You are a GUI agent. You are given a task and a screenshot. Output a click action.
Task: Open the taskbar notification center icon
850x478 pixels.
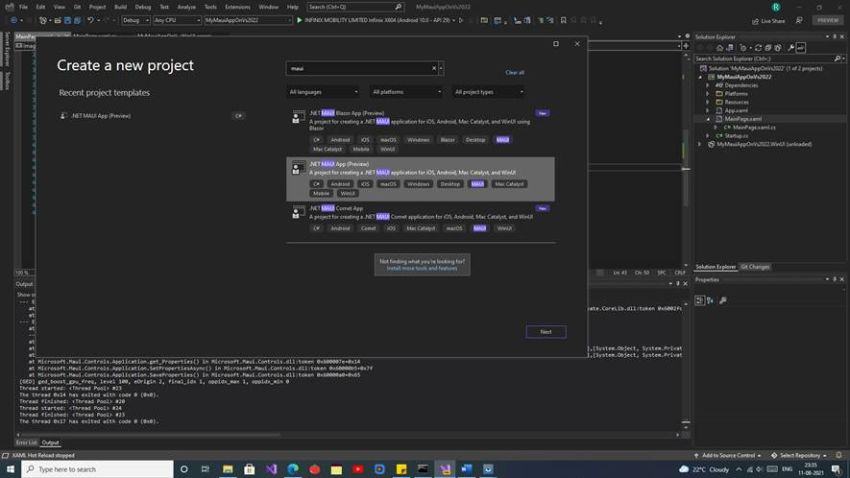point(836,469)
